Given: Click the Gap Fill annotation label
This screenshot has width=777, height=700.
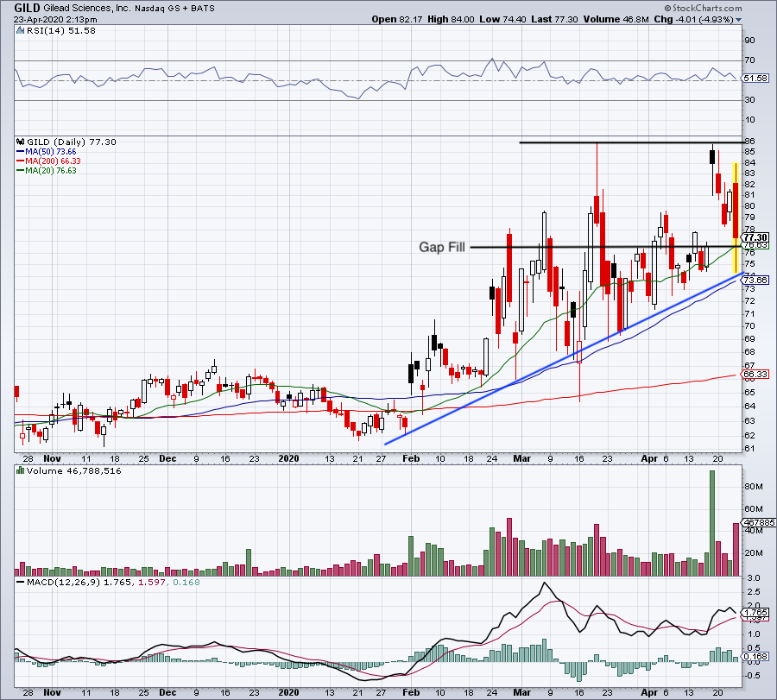Looking at the screenshot, I should point(442,247).
